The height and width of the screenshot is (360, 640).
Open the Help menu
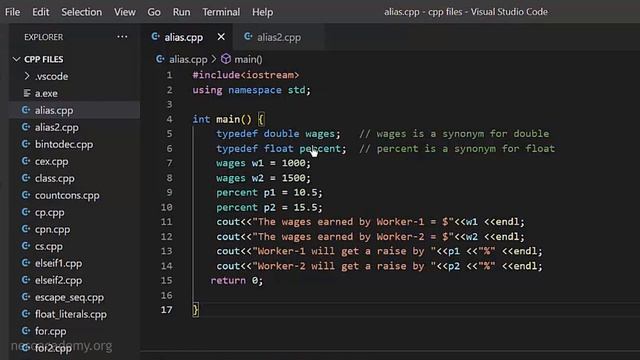[x=262, y=12]
